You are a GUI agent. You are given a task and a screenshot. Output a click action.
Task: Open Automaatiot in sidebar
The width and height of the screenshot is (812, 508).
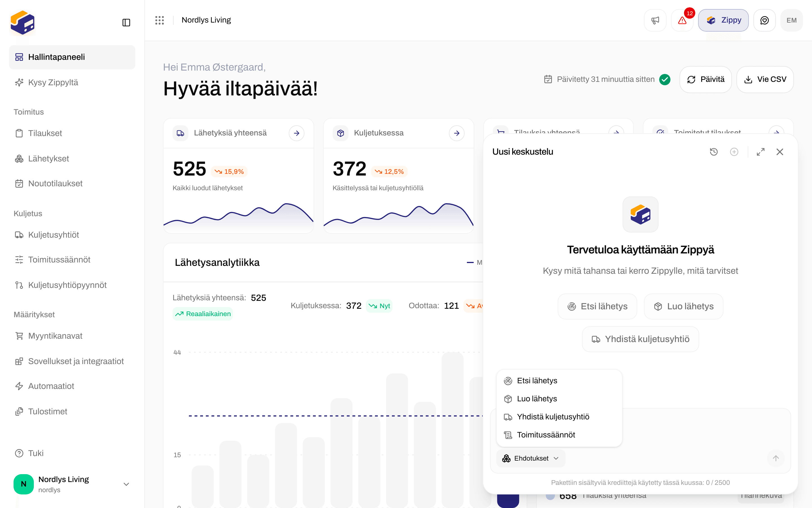point(72,386)
